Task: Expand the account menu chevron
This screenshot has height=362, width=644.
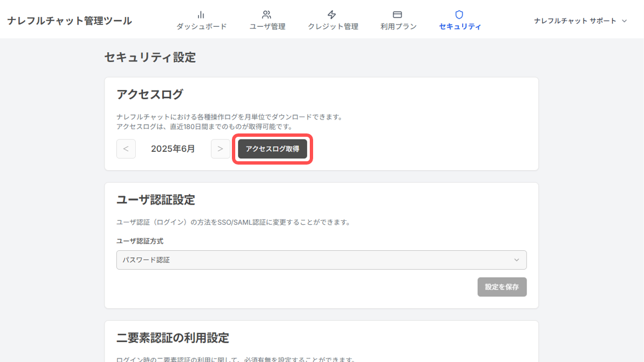Action: click(x=624, y=21)
